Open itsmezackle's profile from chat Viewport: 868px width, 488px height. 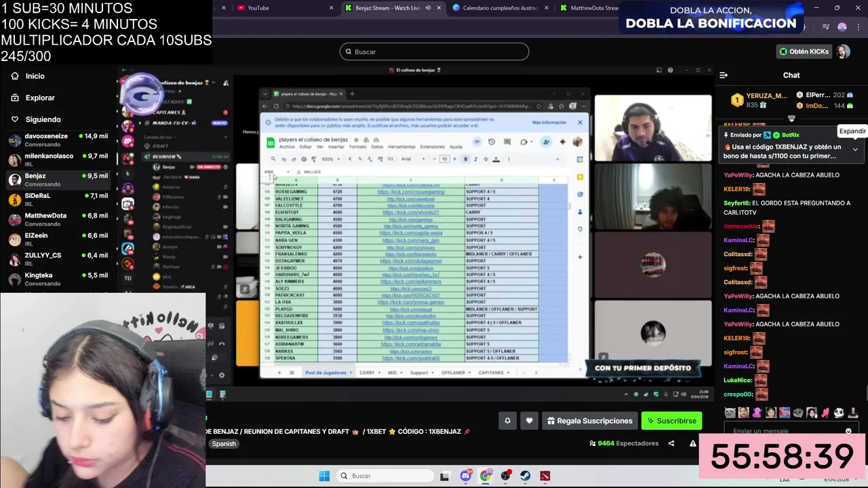741,226
